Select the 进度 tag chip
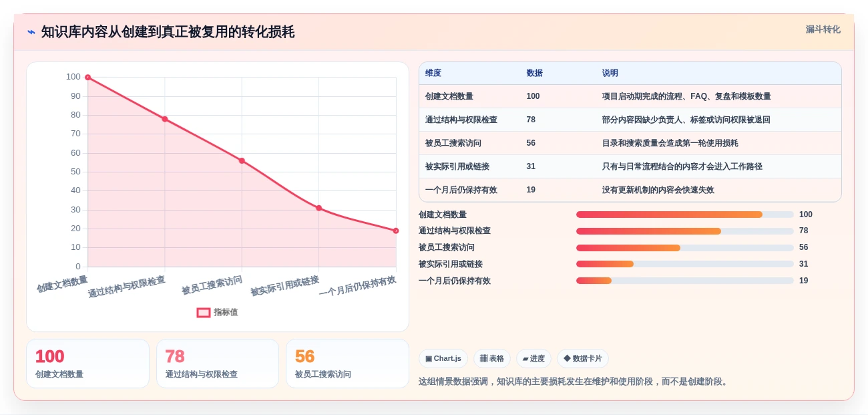This screenshot has height=415, width=868. click(x=533, y=358)
